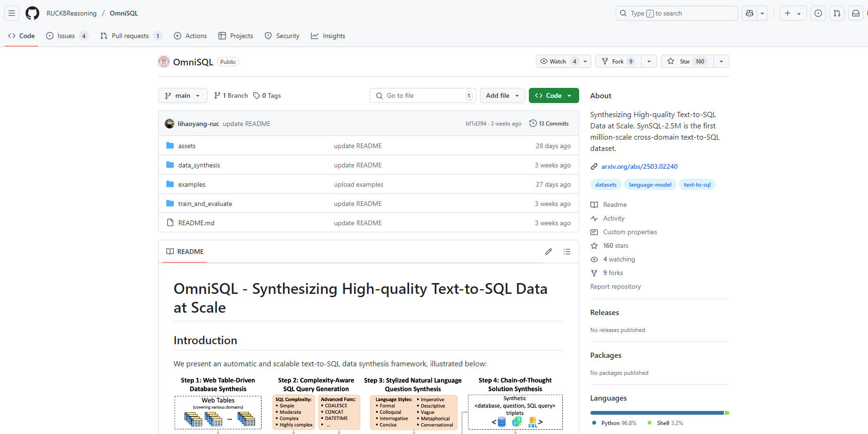This screenshot has height=434, width=868.
Task: Open the Releases heading link
Action: pyautogui.click(x=604, y=313)
